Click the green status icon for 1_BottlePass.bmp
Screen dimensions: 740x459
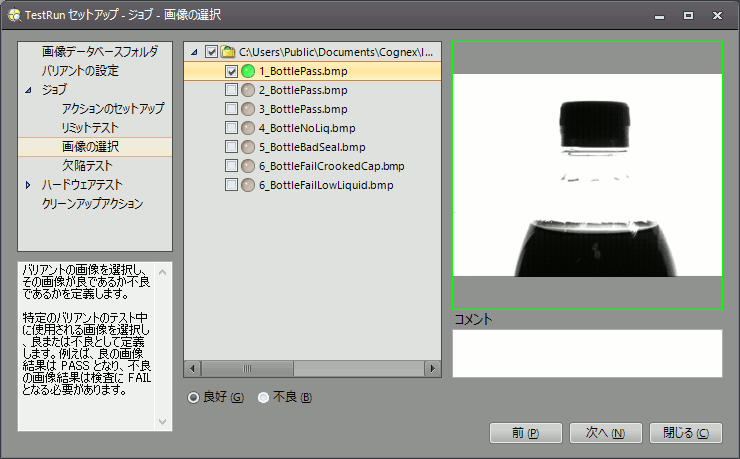click(x=248, y=71)
